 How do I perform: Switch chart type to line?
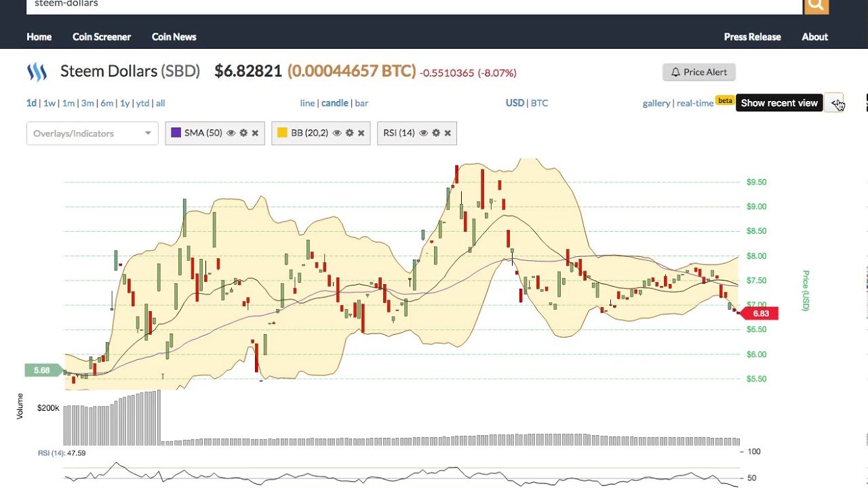tap(307, 103)
